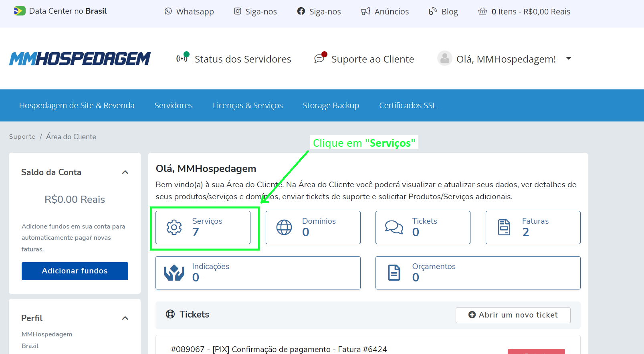Click the user avatar icon
This screenshot has height=354, width=644.
pyautogui.click(x=445, y=59)
